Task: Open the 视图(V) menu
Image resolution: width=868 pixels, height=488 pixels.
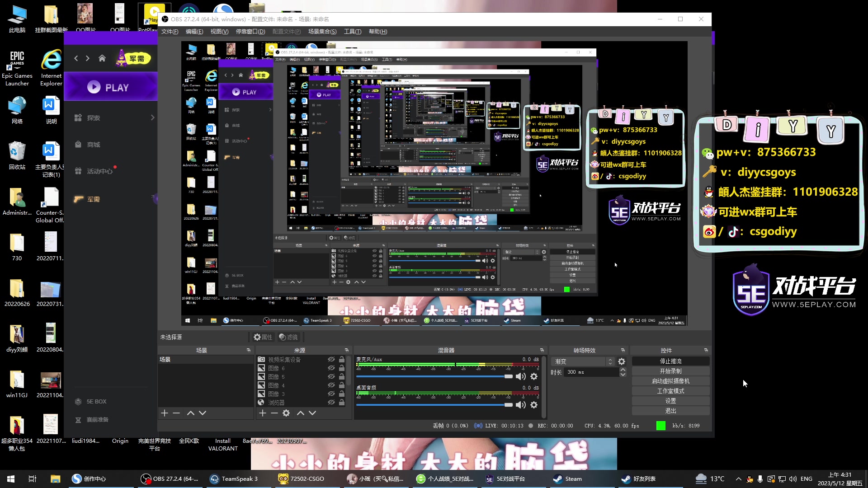Action: pyautogui.click(x=219, y=32)
